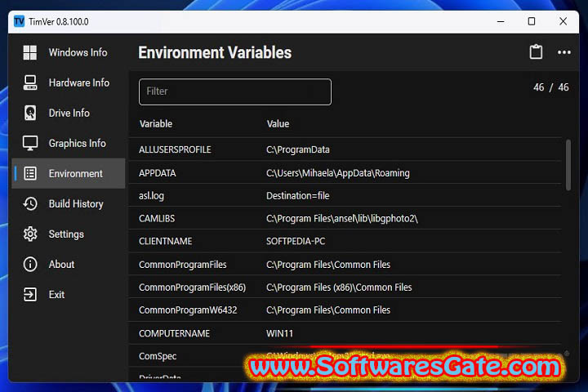588x392 pixels.
Task: Switch to Hardware Info section
Action: click(69, 82)
